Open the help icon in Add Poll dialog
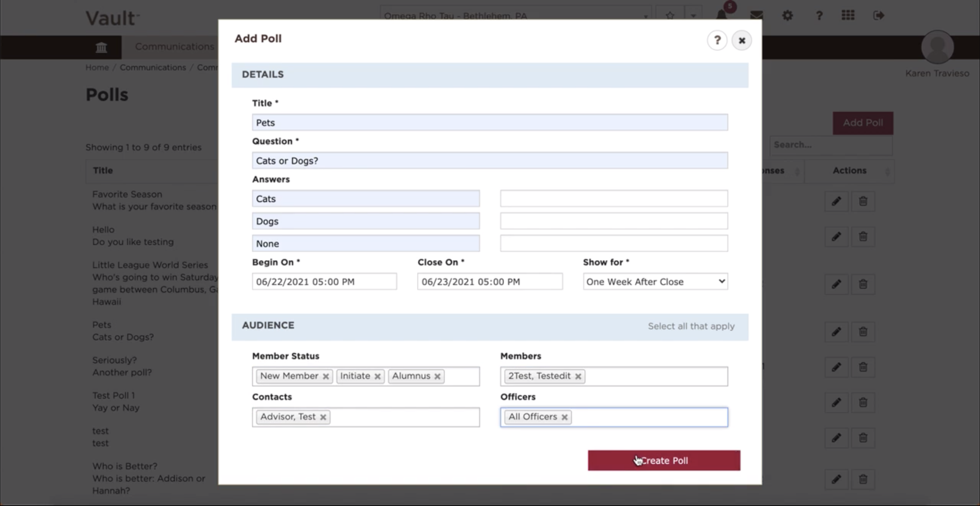The height and width of the screenshot is (506, 980). point(717,40)
